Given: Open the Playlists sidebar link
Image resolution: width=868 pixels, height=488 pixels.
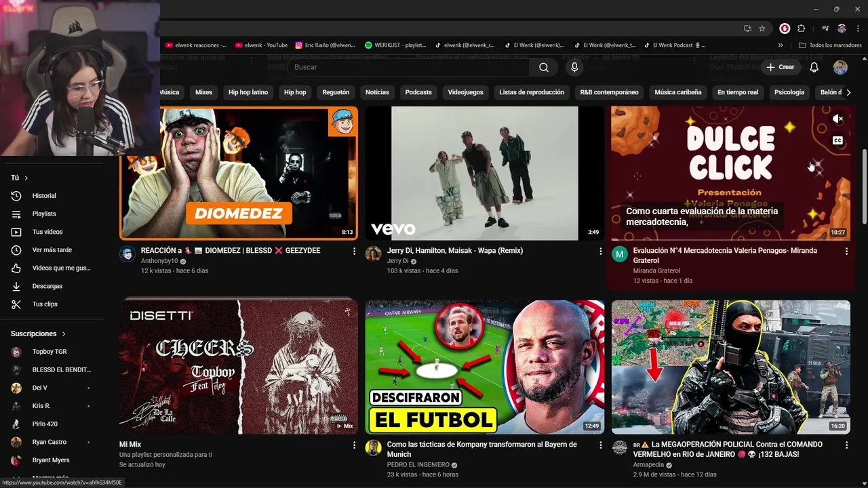Looking at the screenshot, I should pos(44,214).
